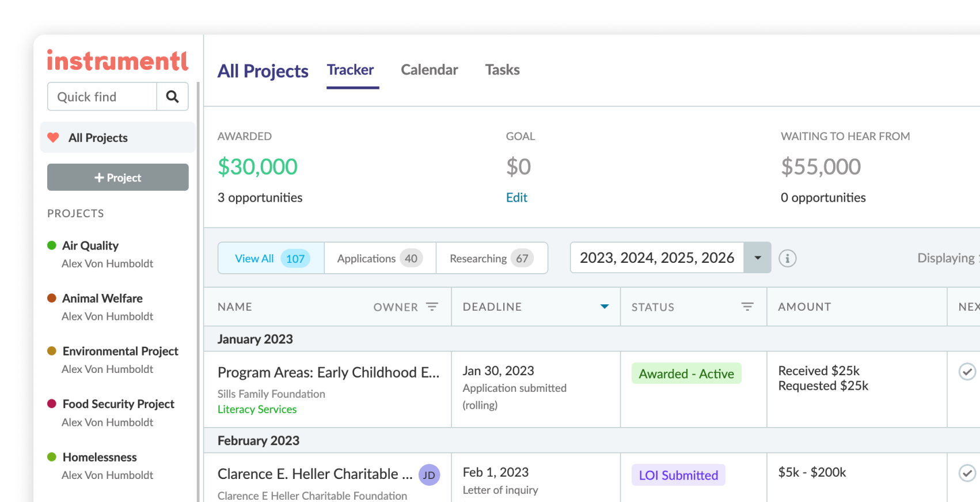Add a new project with + Project
Image resolution: width=980 pixels, height=502 pixels.
click(x=118, y=178)
